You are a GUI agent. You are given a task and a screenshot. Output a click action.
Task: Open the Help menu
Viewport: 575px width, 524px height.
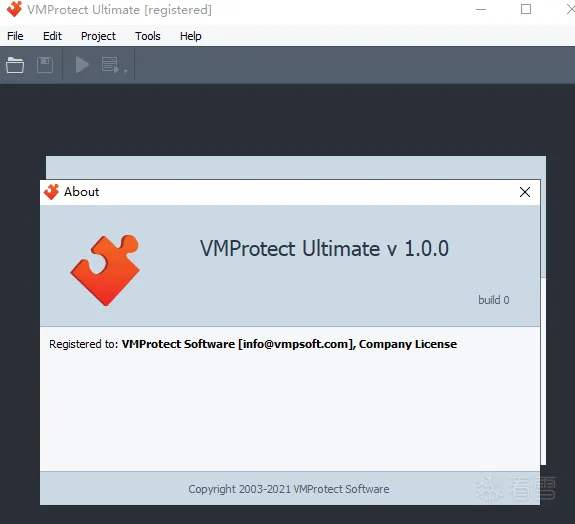(190, 36)
